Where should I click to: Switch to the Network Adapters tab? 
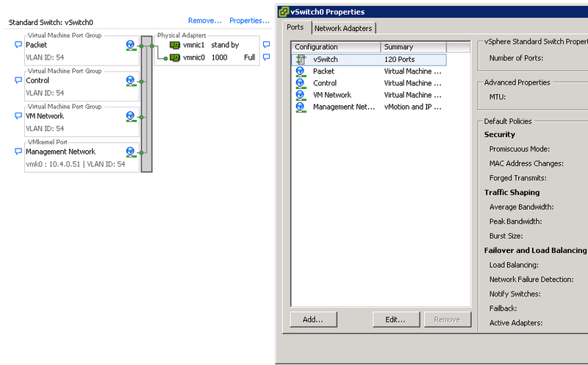point(343,28)
